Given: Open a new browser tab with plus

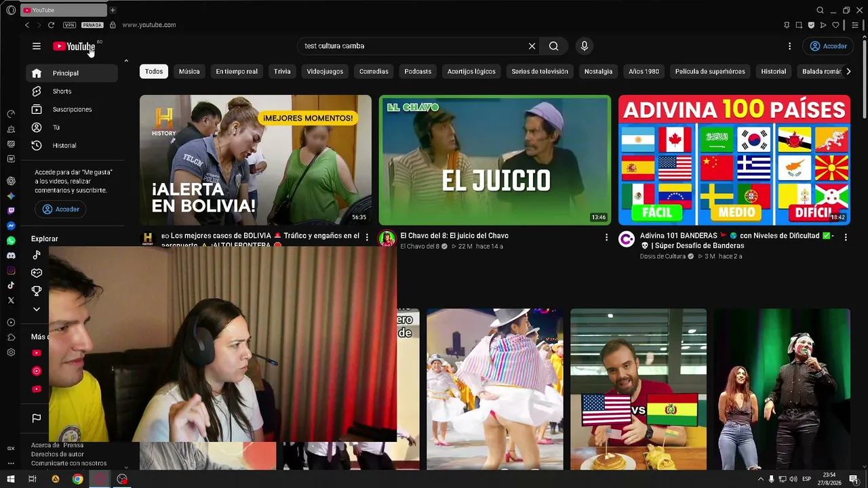Looking at the screenshot, I should click(x=113, y=10).
